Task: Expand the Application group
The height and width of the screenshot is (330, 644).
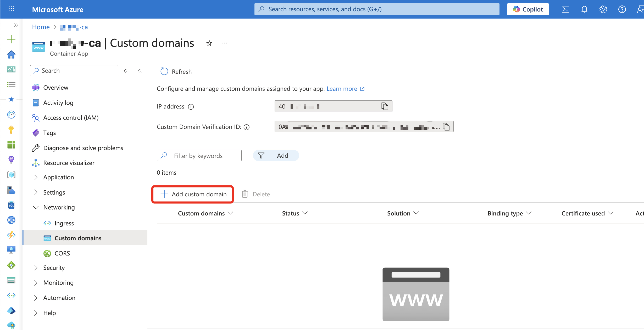Action: 59,177
